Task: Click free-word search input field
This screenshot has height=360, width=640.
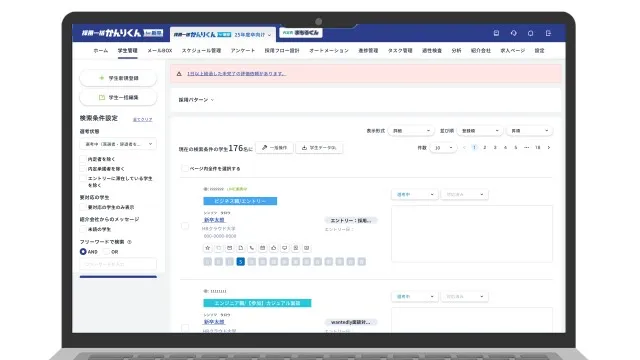Action: (118, 264)
